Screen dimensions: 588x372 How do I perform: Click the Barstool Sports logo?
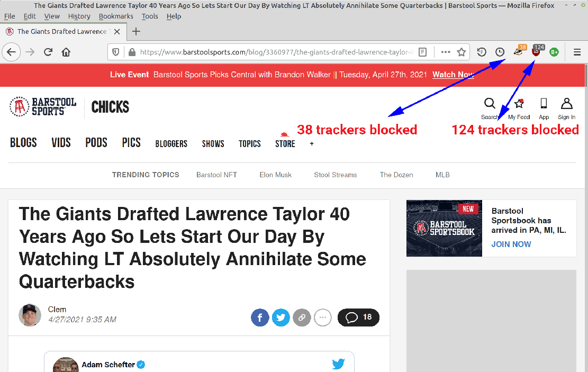pos(43,106)
